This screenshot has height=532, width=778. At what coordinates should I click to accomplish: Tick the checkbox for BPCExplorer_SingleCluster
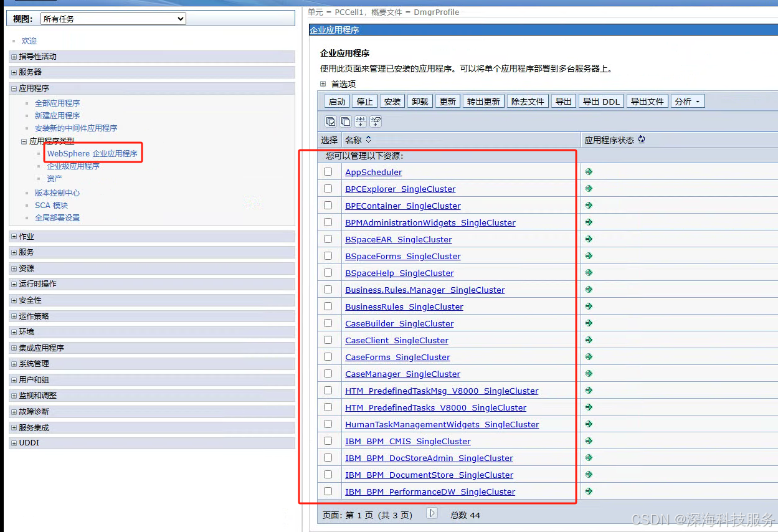[x=328, y=189]
